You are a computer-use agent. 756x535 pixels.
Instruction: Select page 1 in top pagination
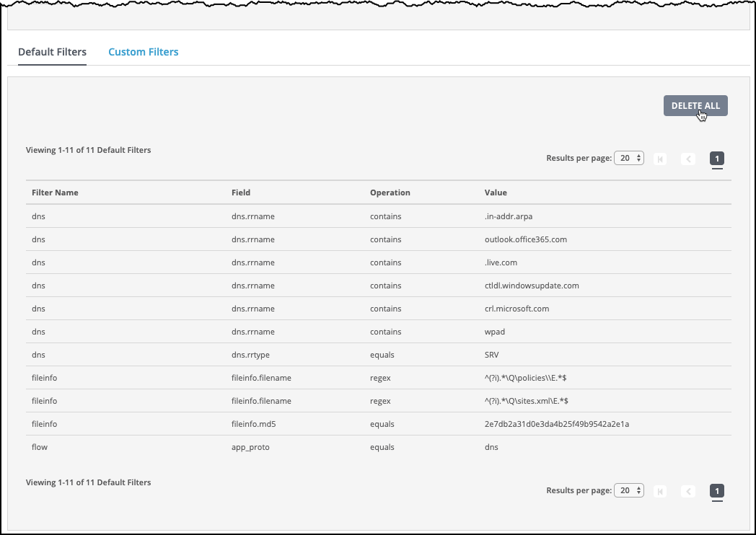(x=717, y=159)
